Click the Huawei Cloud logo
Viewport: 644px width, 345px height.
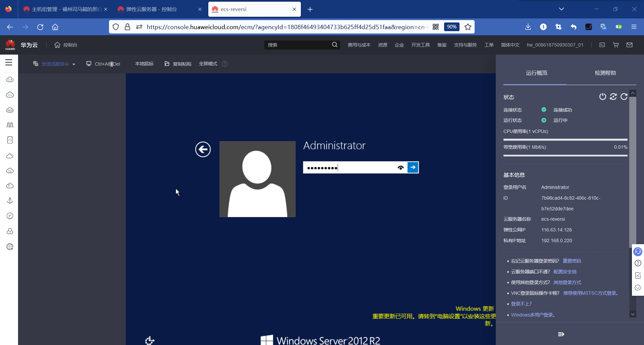click(10, 45)
